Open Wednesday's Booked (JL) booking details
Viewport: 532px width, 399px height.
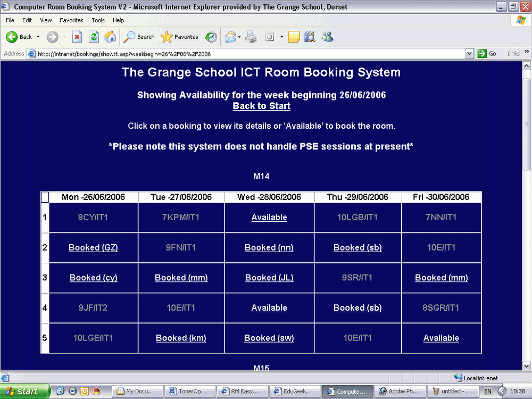pyautogui.click(x=269, y=278)
